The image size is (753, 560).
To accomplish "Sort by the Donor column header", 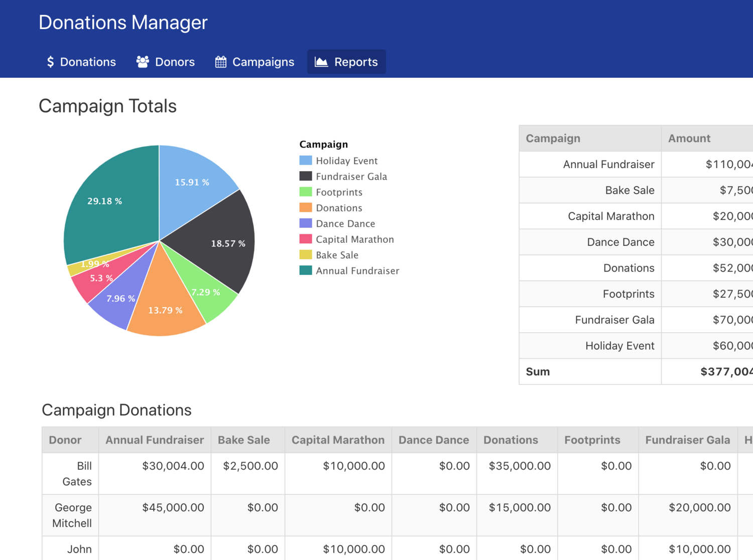I will [x=65, y=440].
